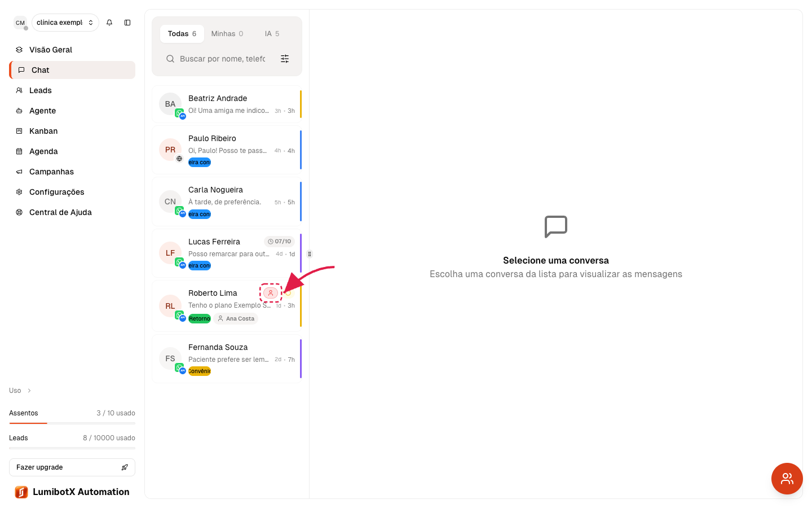Open the conversation filters icon
Screen dimensions: 812x508
(x=285, y=59)
